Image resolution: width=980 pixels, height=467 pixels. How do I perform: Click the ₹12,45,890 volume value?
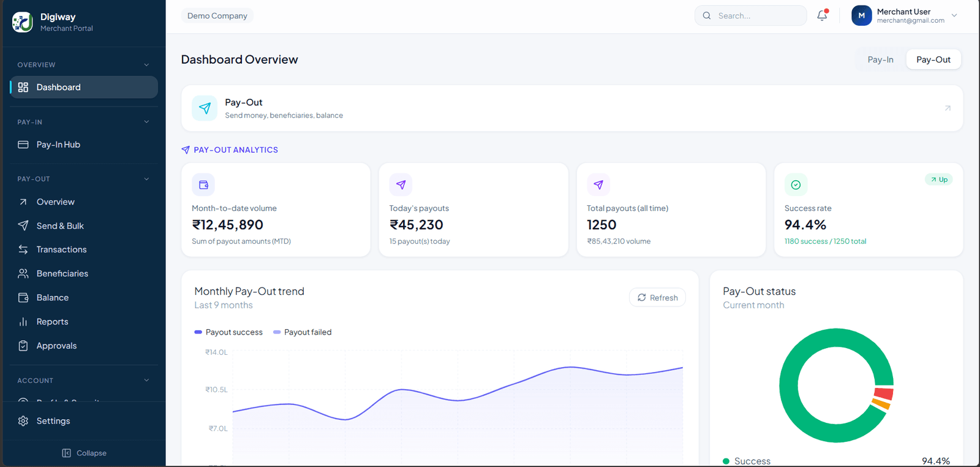(228, 225)
